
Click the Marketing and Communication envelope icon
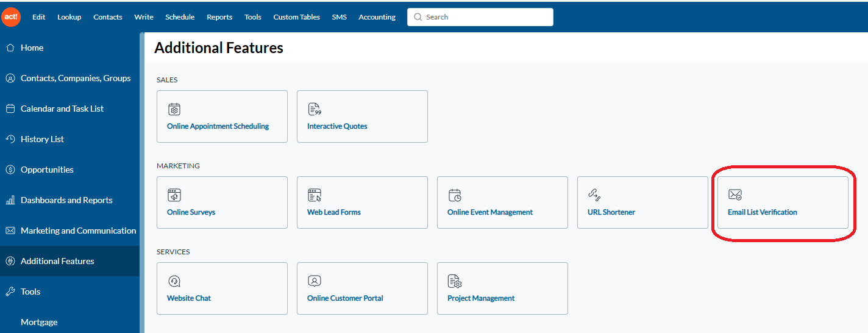10,231
